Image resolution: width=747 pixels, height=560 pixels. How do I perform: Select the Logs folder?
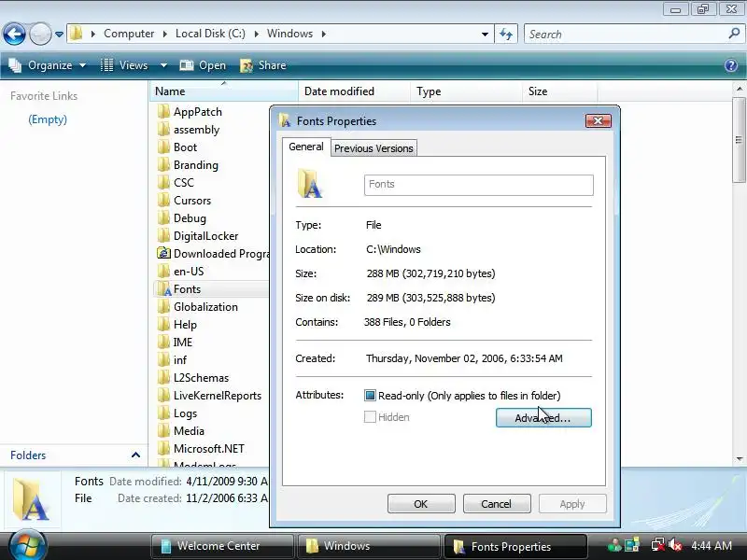tap(185, 413)
